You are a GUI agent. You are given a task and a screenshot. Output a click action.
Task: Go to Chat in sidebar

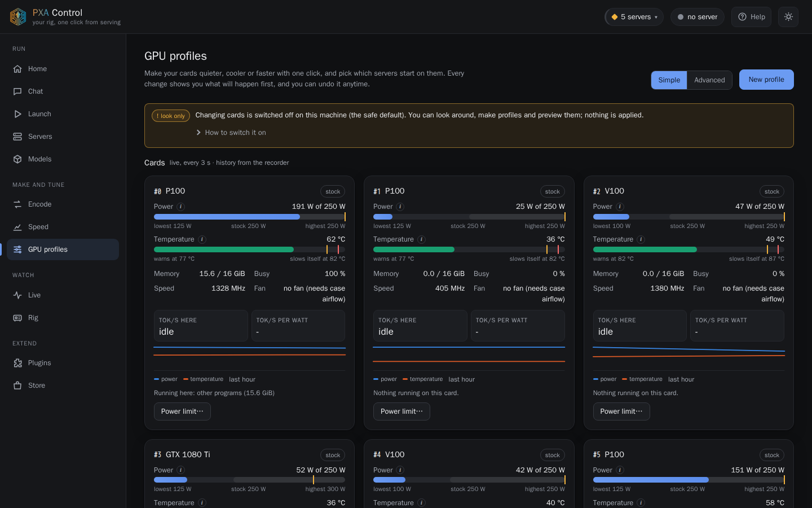coord(63,91)
